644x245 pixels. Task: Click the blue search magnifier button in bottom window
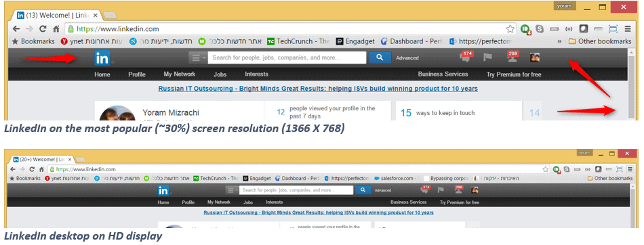pos(363,190)
